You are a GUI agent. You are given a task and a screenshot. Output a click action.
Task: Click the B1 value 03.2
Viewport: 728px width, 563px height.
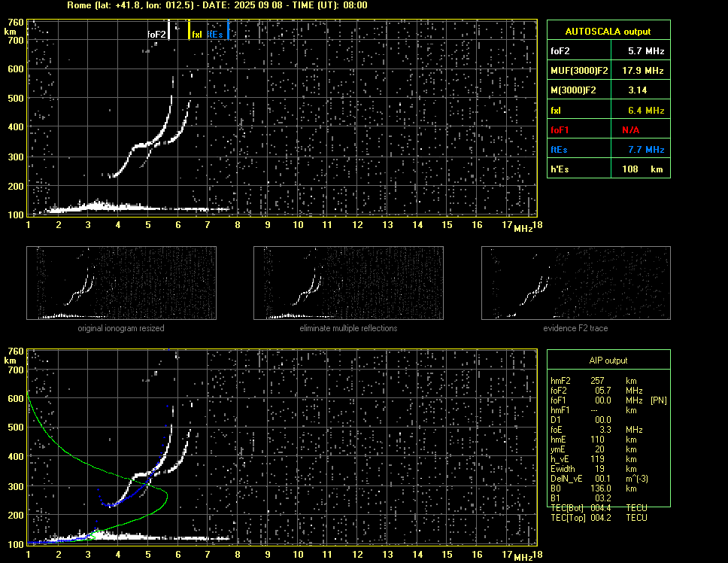603,498
